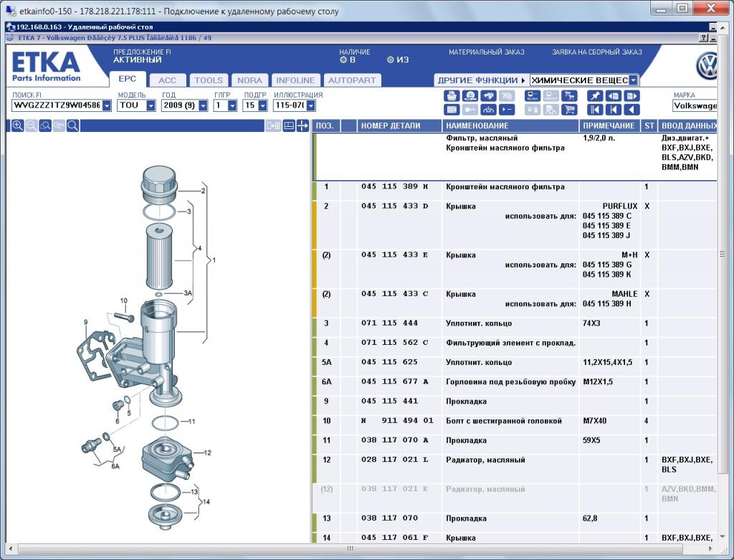Click callout number 12 in illustration

pos(208,452)
